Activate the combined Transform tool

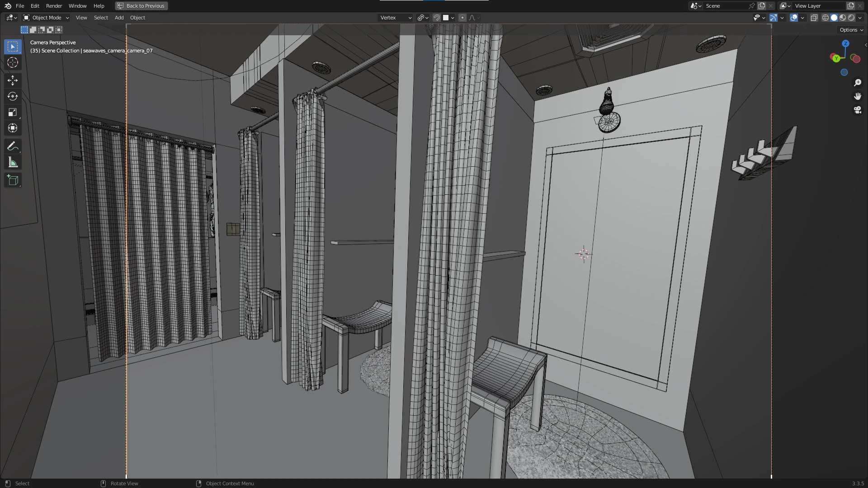pyautogui.click(x=13, y=128)
